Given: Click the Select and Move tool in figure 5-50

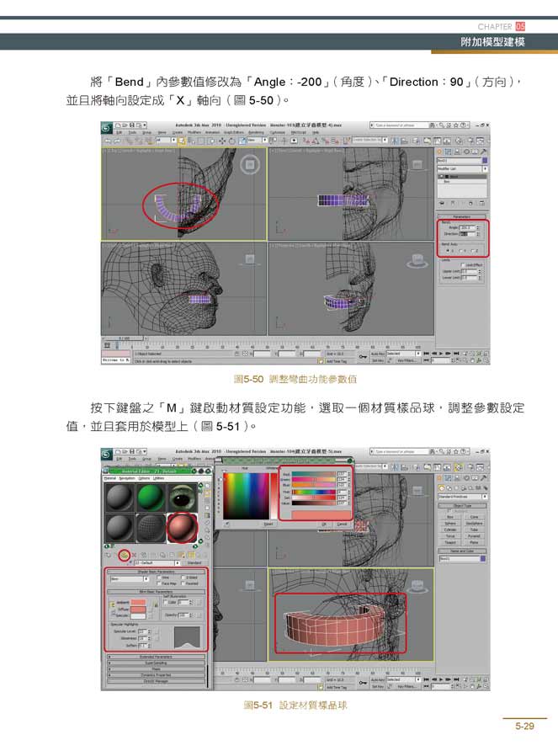Looking at the screenshot, I should [222, 141].
